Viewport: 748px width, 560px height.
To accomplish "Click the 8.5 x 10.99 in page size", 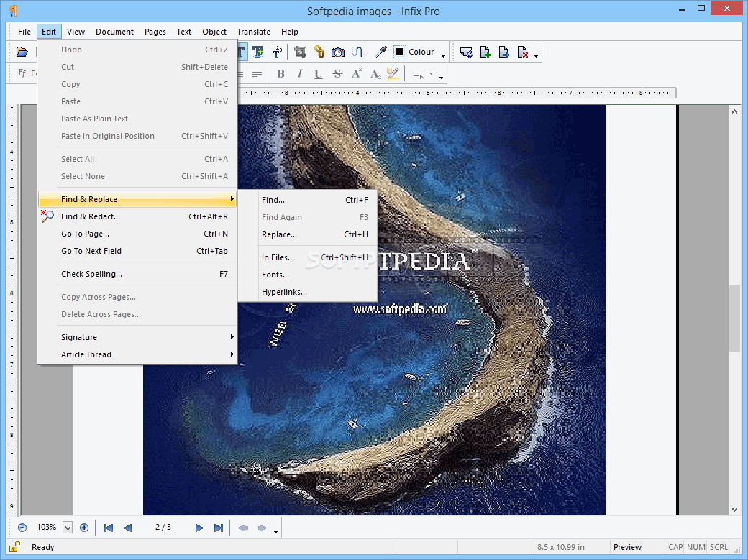I will [560, 547].
